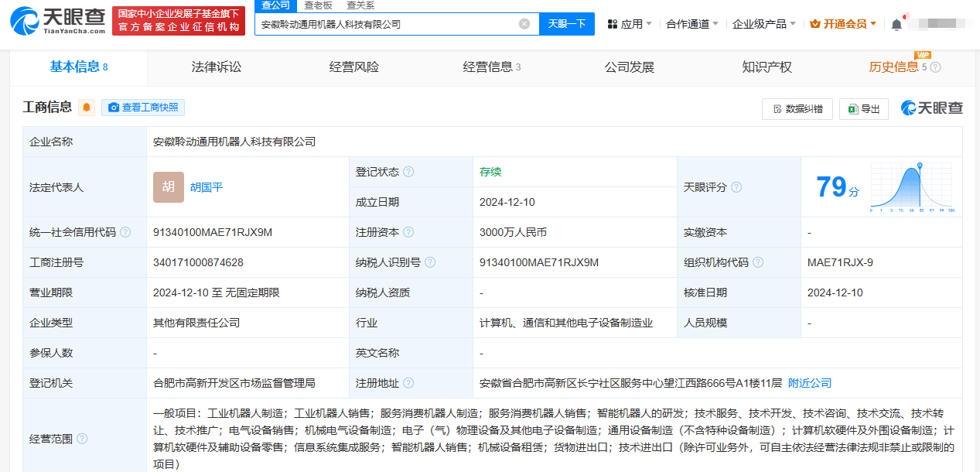
Task: Open help icon next to 历史信息 tab
Action: click(935, 67)
